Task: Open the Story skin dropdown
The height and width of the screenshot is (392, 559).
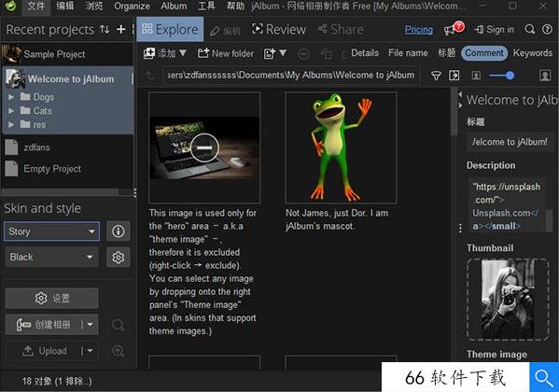Action: pyautogui.click(x=51, y=231)
